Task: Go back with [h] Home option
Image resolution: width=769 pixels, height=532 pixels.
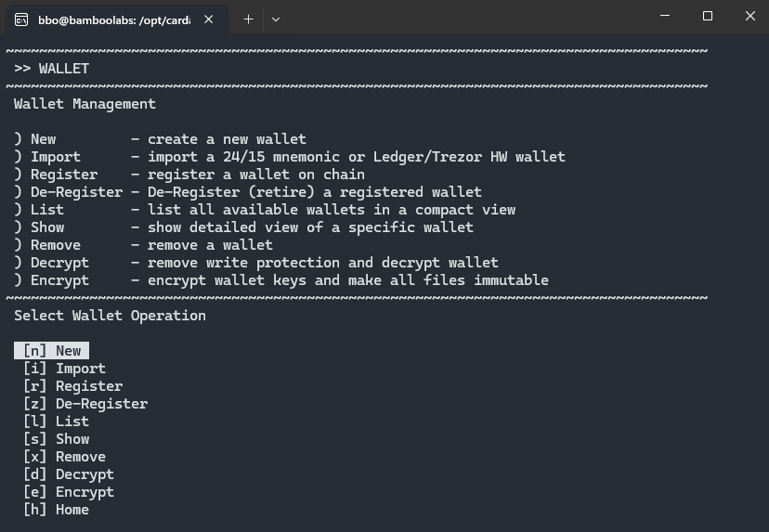Action: [56, 510]
